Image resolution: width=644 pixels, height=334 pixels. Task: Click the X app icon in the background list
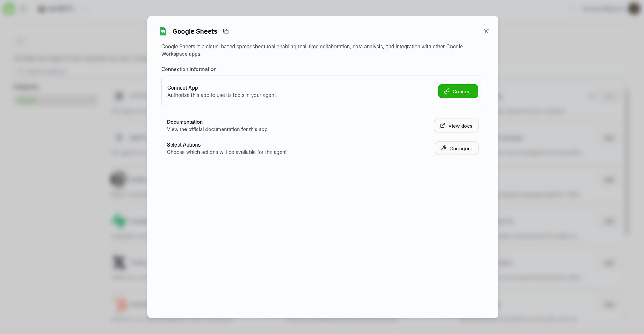pos(119,262)
